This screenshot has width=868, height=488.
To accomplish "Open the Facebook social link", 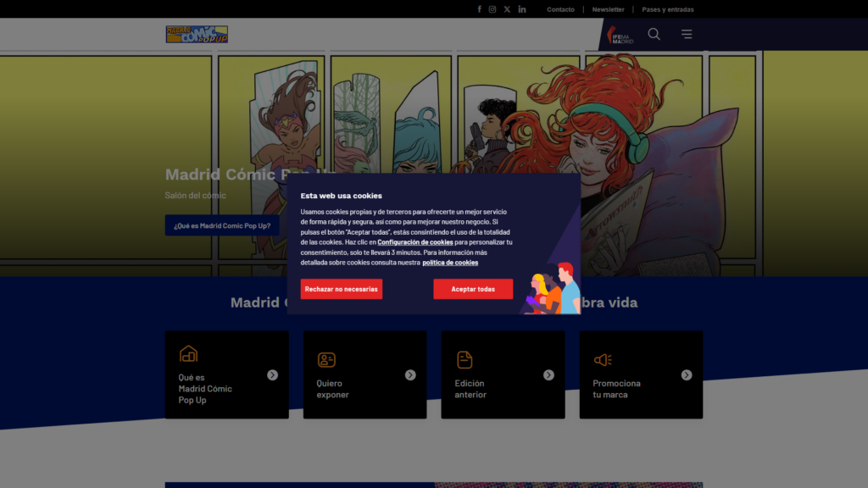I will (x=480, y=9).
